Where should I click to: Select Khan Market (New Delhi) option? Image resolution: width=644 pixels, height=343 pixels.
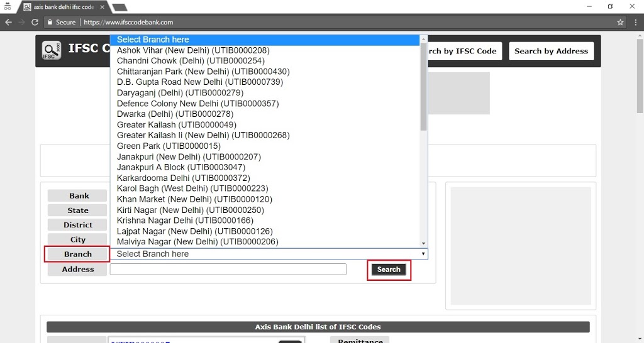coord(265,199)
